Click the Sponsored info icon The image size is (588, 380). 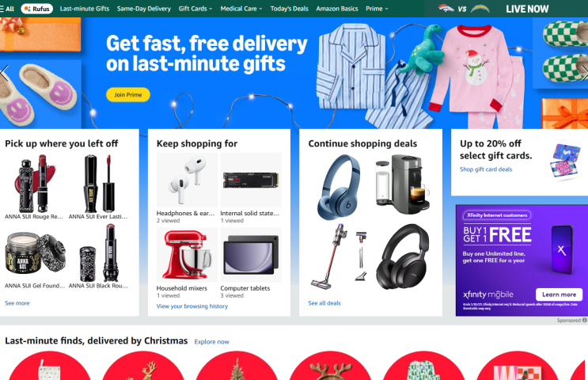(x=584, y=321)
